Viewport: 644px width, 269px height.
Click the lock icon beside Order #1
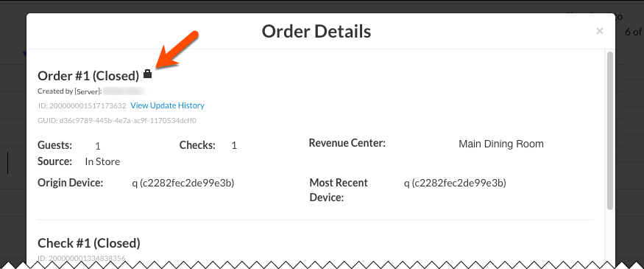coord(147,74)
